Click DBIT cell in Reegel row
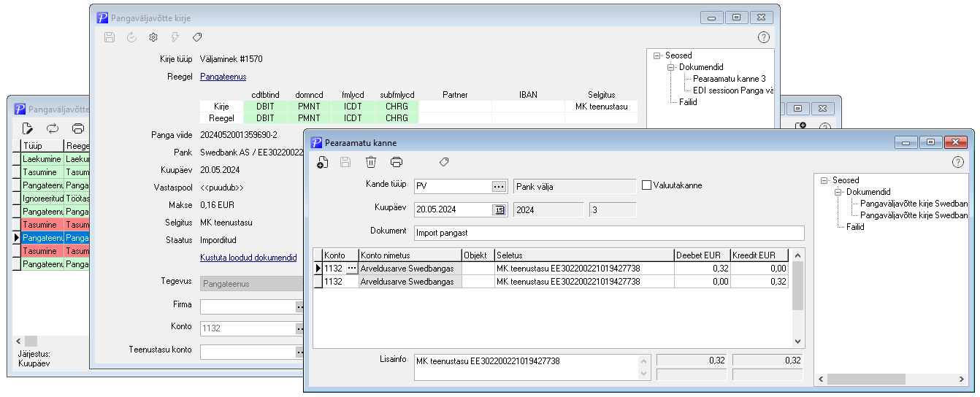 coord(265,117)
